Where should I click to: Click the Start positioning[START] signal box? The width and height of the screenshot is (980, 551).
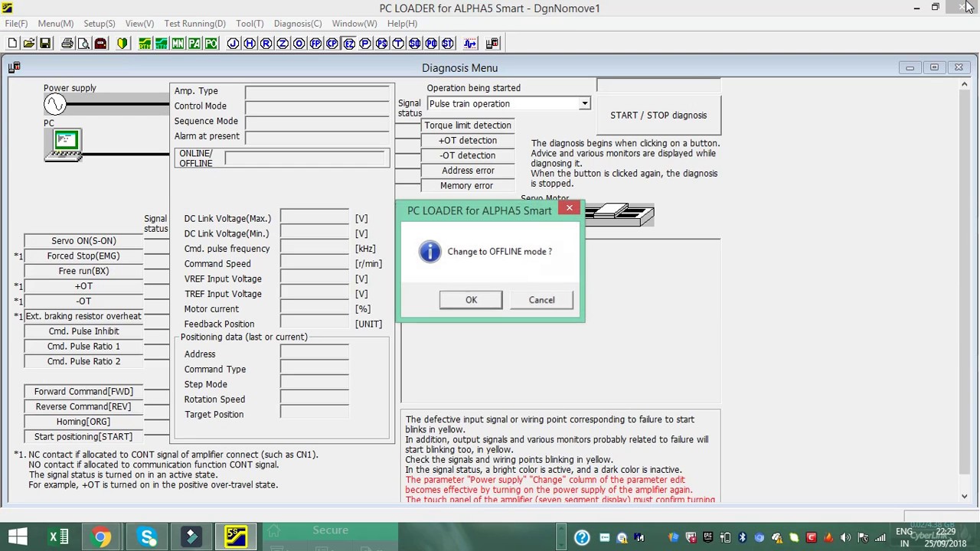83,437
